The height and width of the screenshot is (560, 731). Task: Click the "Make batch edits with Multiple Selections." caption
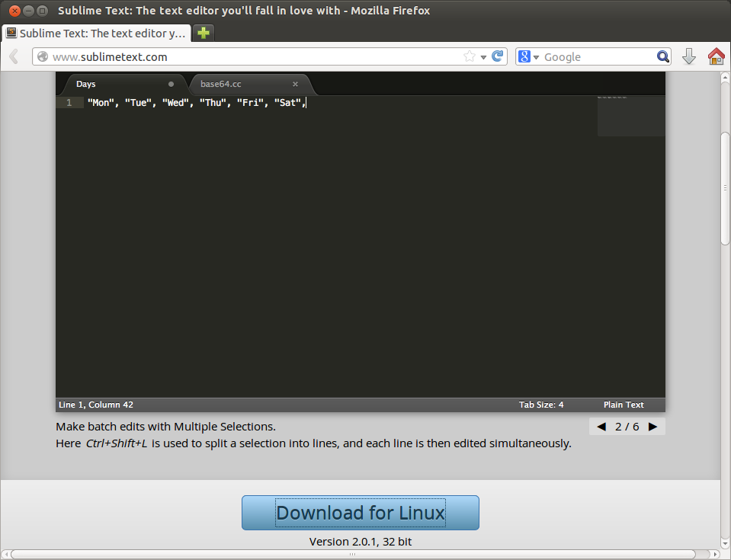coord(166,427)
